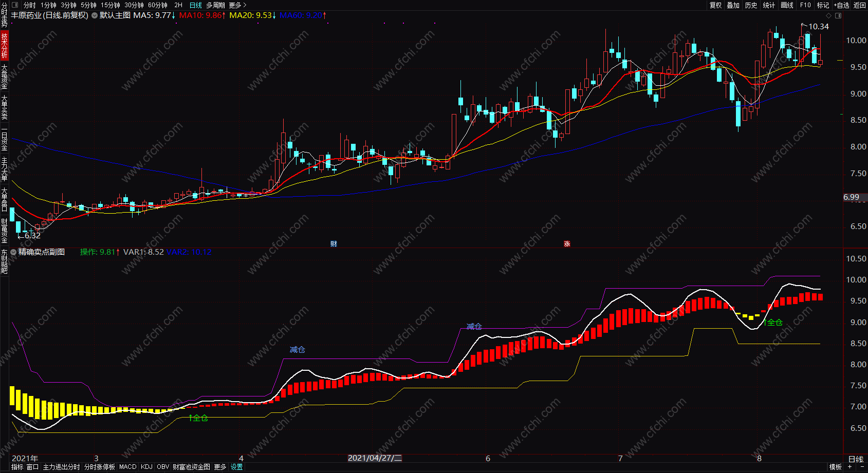The height and width of the screenshot is (473, 868).
Task: Select the 日线 daily timeframe
Action: click(196, 5)
